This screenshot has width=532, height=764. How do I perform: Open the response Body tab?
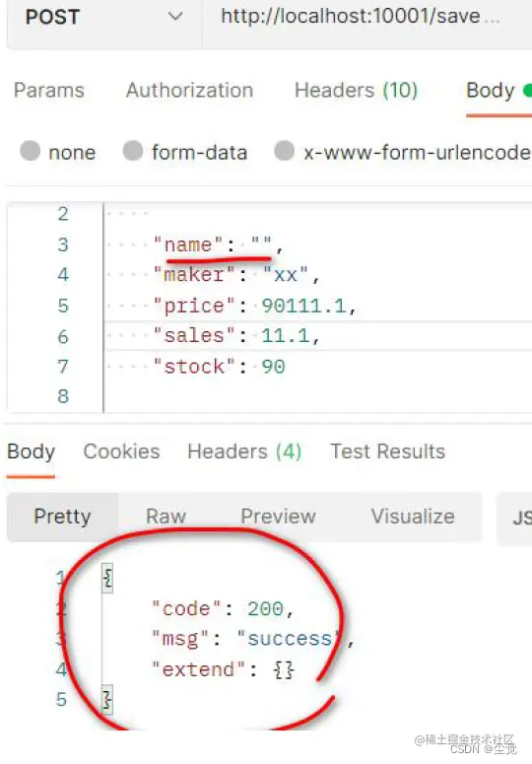[x=32, y=451]
